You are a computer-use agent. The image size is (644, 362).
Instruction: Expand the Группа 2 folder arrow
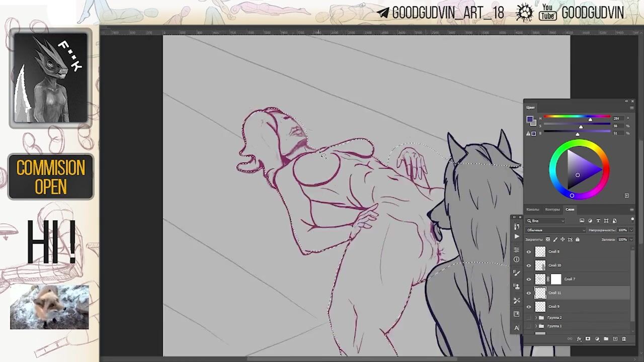(x=536, y=318)
